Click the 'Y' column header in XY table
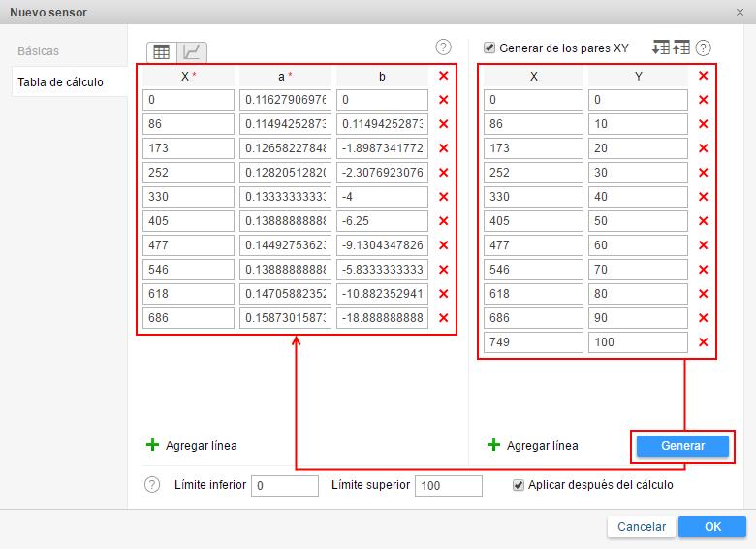 pyautogui.click(x=638, y=77)
